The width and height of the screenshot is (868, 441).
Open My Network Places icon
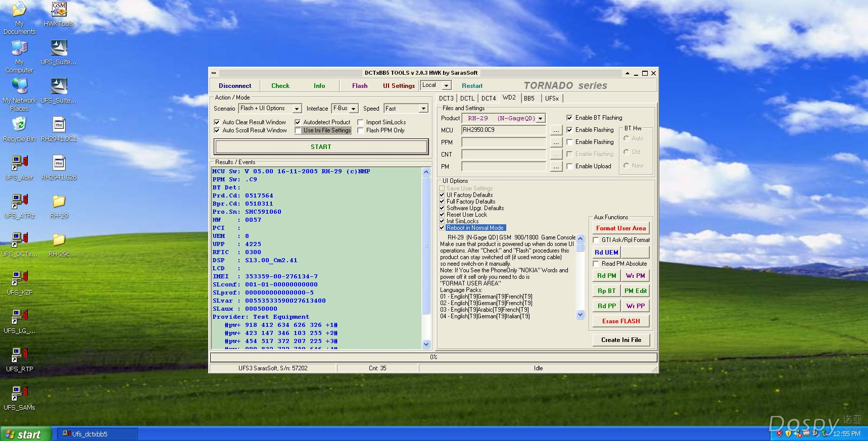tap(19, 94)
